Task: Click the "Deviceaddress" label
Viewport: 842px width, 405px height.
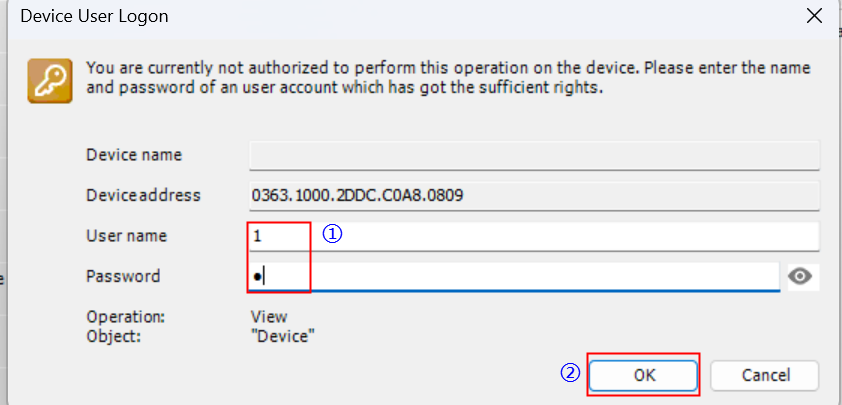Action: click(x=143, y=195)
